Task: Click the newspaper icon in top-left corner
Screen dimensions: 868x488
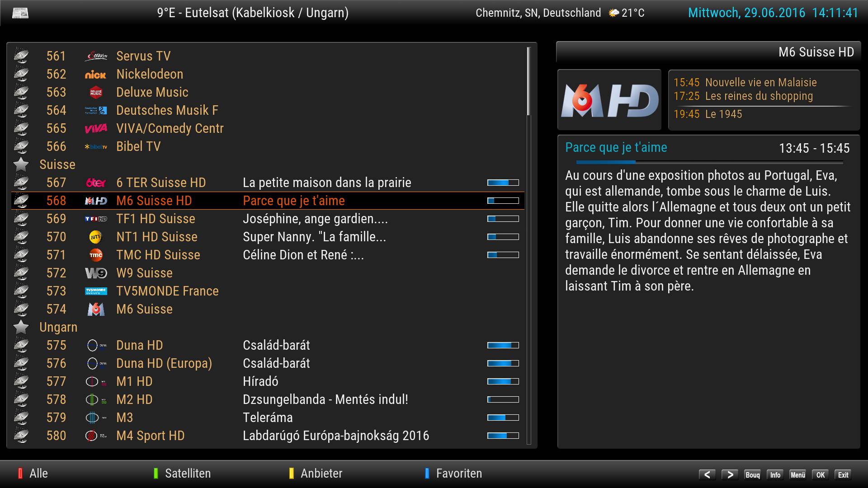Action: pos(20,13)
